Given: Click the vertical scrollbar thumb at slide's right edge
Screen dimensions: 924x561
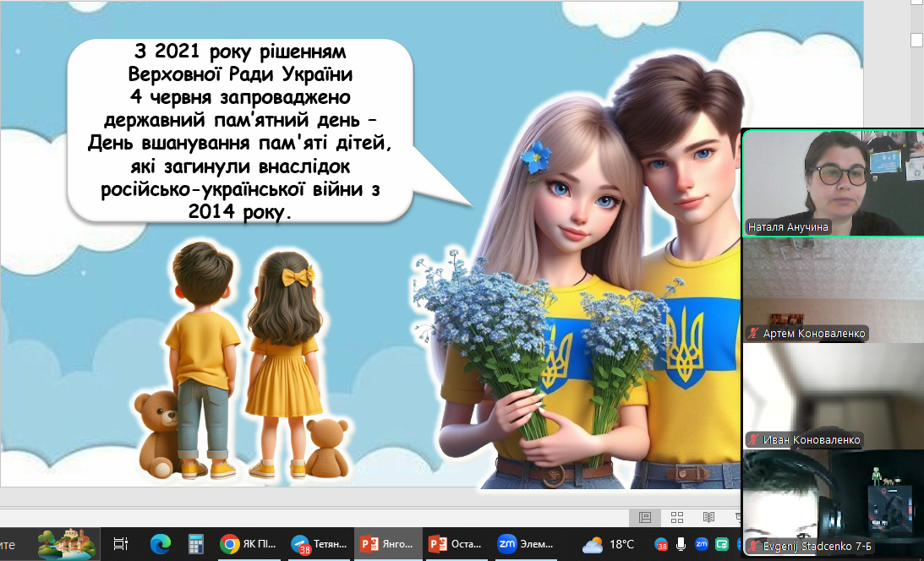Looking at the screenshot, I should [916, 40].
